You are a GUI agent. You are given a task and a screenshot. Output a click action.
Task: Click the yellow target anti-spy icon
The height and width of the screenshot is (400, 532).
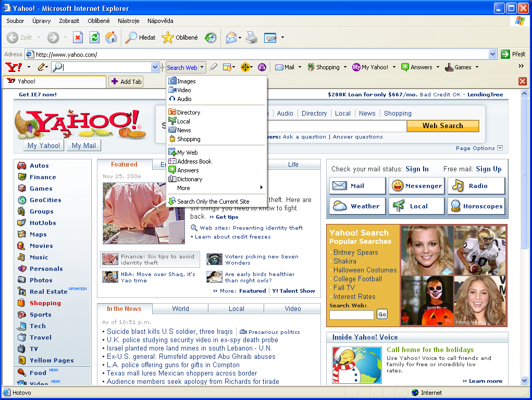point(245,67)
